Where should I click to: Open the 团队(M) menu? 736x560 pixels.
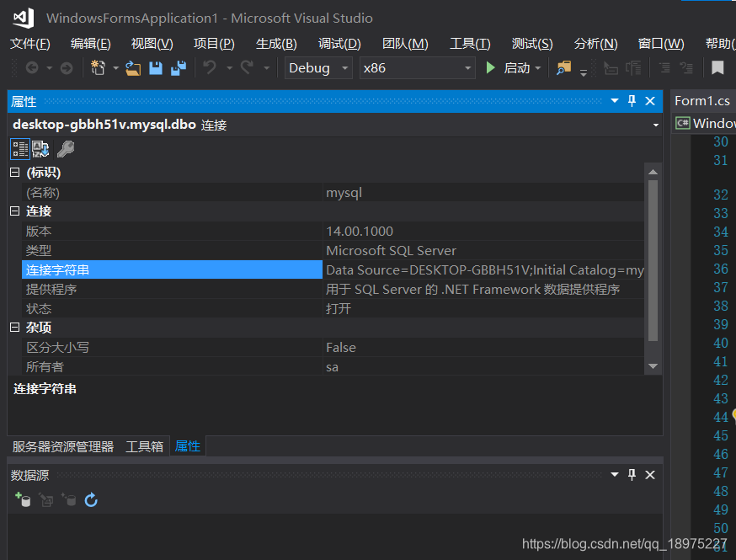[x=405, y=44]
